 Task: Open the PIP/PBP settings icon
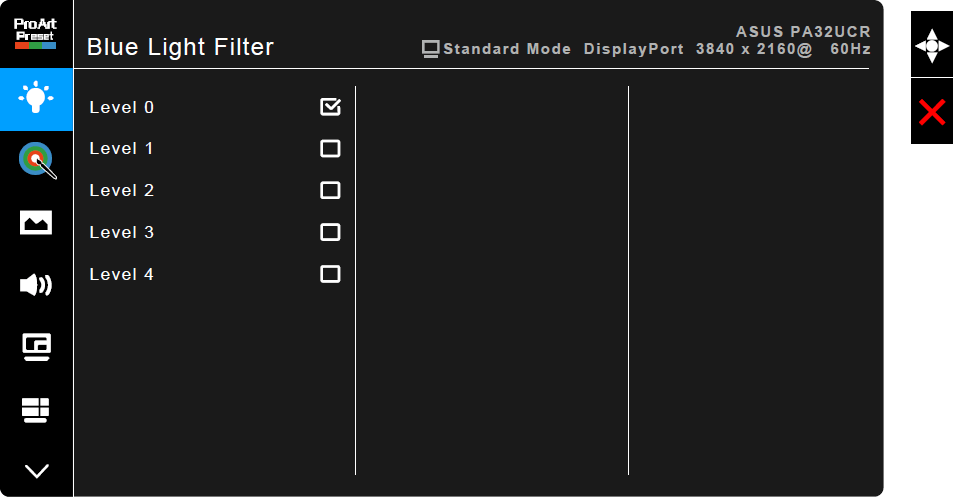pyautogui.click(x=36, y=347)
